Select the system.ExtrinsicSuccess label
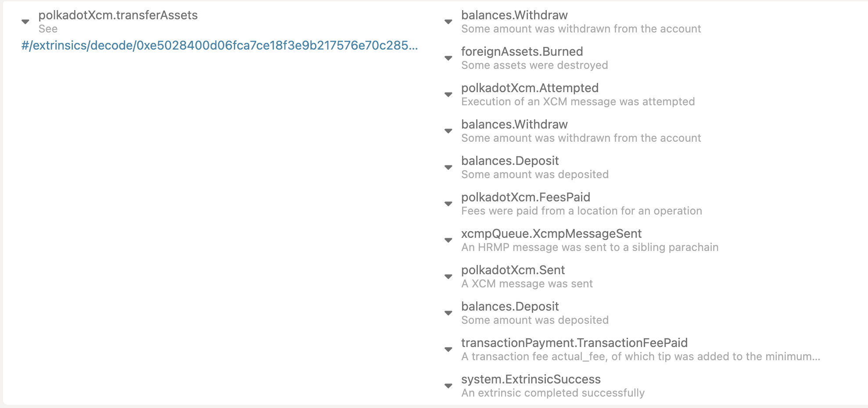This screenshot has width=868, height=408. pyautogui.click(x=531, y=379)
